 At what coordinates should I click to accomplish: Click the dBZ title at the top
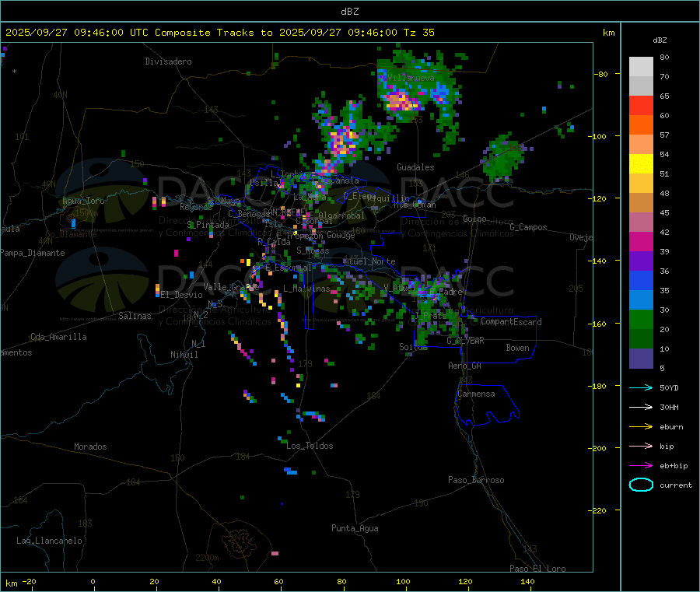click(x=349, y=11)
